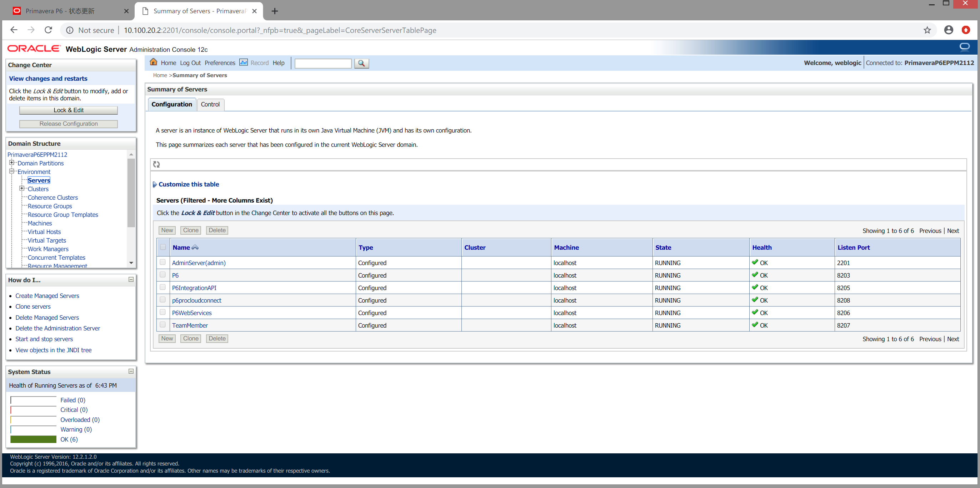Image resolution: width=980 pixels, height=488 pixels.
Task: Click the Warning (0) status link
Action: coord(76,429)
